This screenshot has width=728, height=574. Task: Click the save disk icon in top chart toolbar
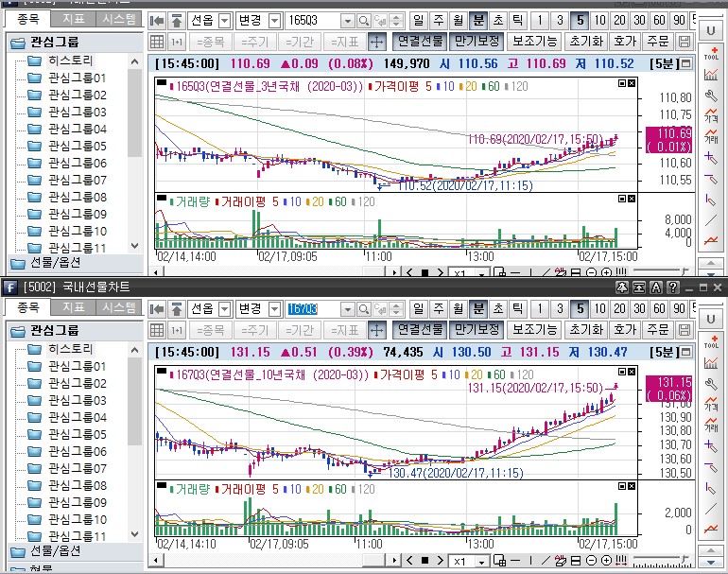pyautogui.click(x=685, y=42)
